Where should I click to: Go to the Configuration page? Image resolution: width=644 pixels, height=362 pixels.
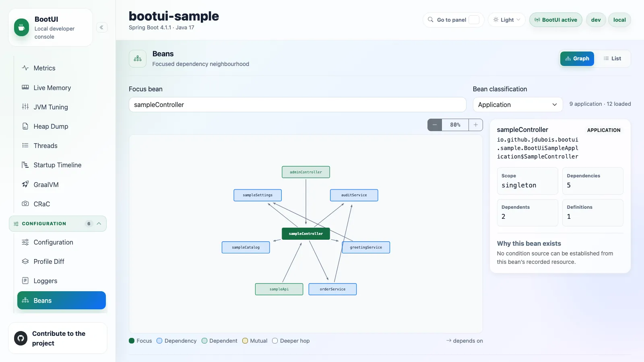(62, 242)
